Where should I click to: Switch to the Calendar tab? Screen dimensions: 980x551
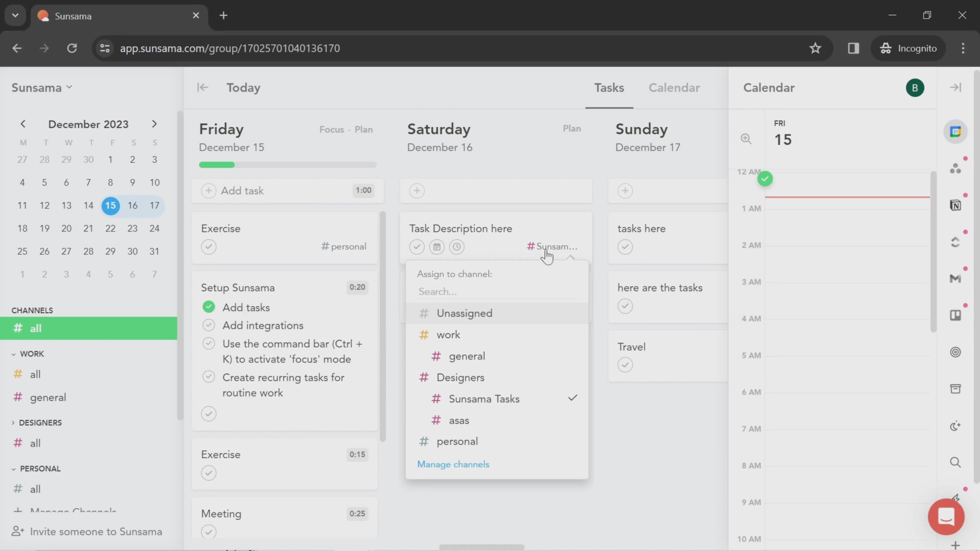(674, 88)
